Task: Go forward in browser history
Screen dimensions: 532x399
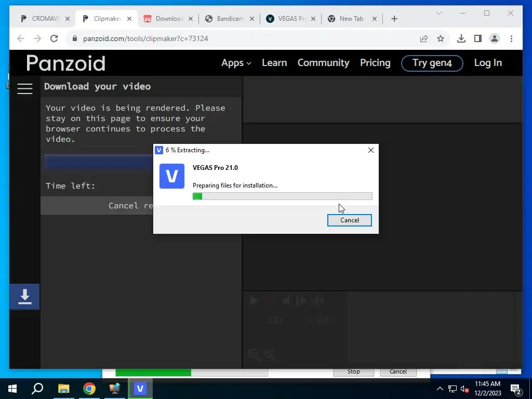Action: pos(37,38)
